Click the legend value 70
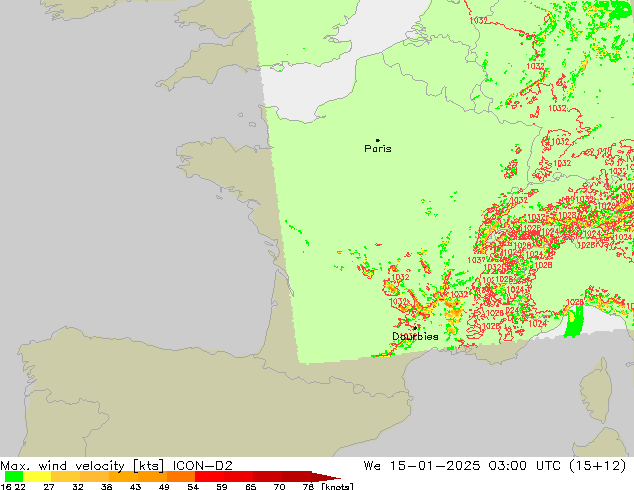This screenshot has height=490, width=634. pos(279,487)
